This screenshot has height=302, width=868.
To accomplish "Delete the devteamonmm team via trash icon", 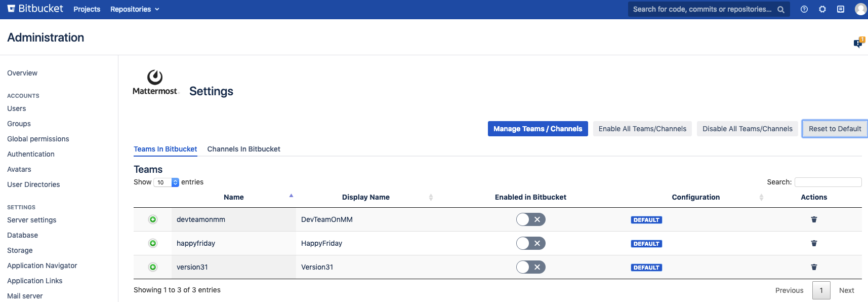I will pos(814,219).
